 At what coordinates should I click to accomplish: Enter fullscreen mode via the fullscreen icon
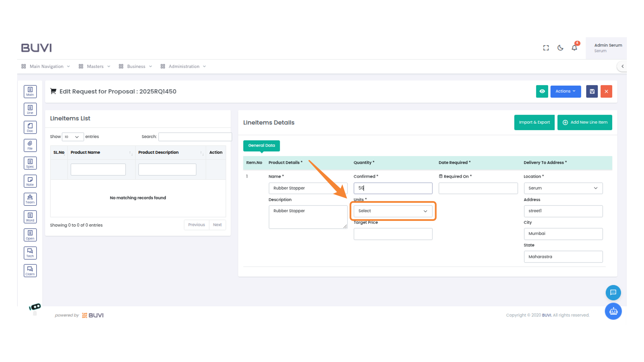pos(546,48)
